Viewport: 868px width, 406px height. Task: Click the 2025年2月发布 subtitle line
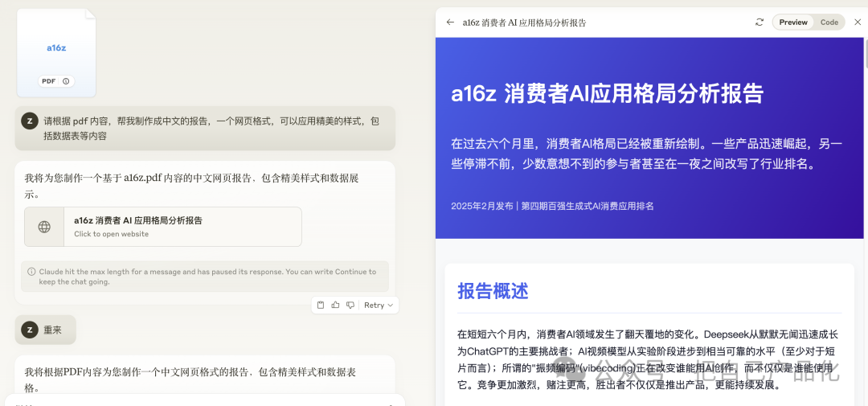[x=552, y=206]
